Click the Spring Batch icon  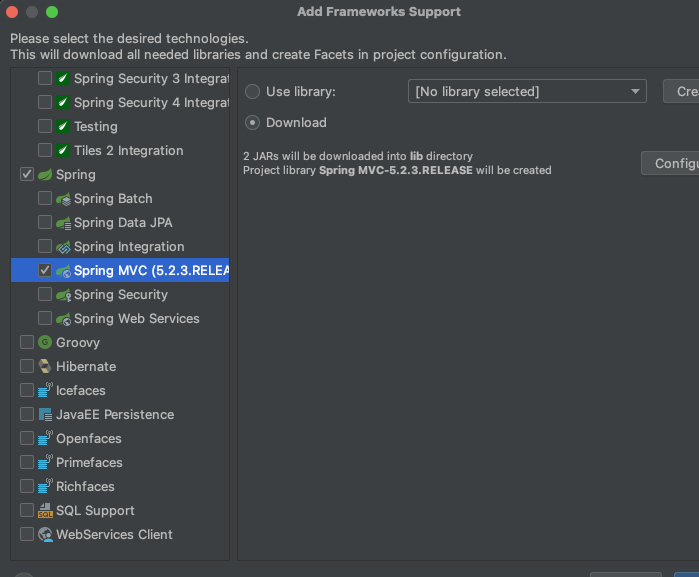[63, 199]
